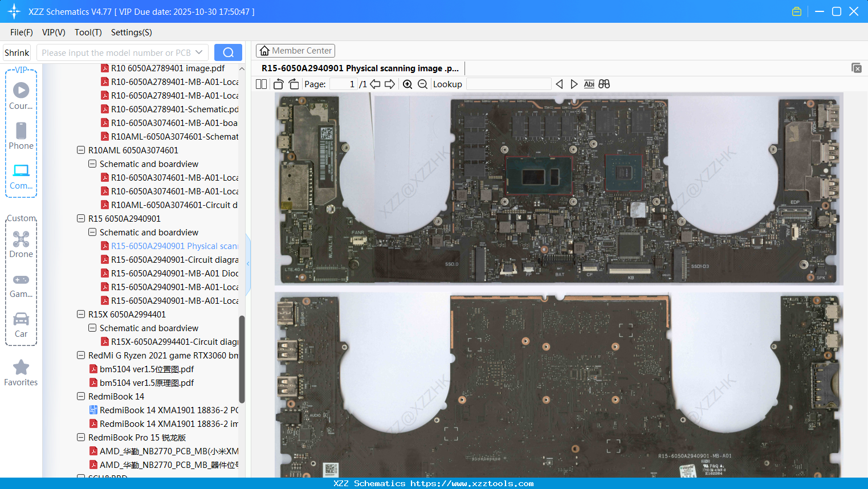Open R10AML-6050A3074601-Schemat file
The image size is (868, 489).
pyautogui.click(x=170, y=137)
